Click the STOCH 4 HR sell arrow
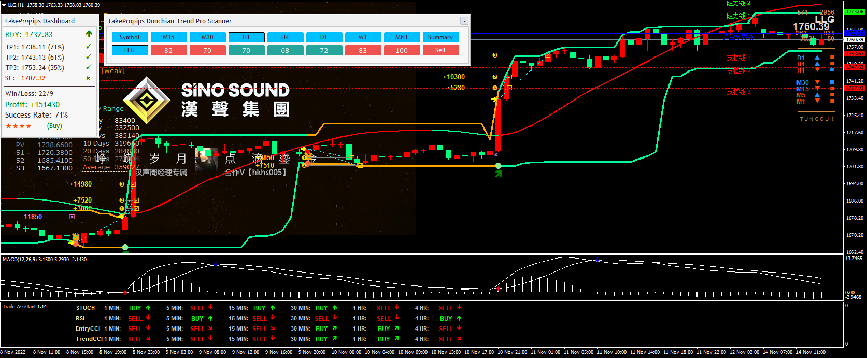This screenshot has width=868, height=358. [459, 308]
